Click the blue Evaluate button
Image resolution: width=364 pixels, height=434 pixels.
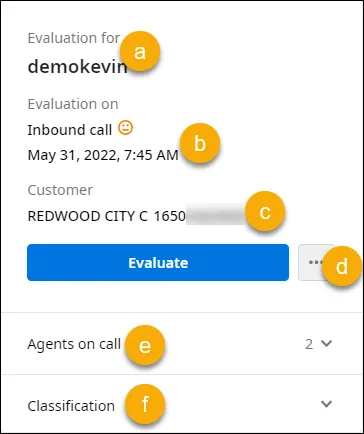point(158,263)
